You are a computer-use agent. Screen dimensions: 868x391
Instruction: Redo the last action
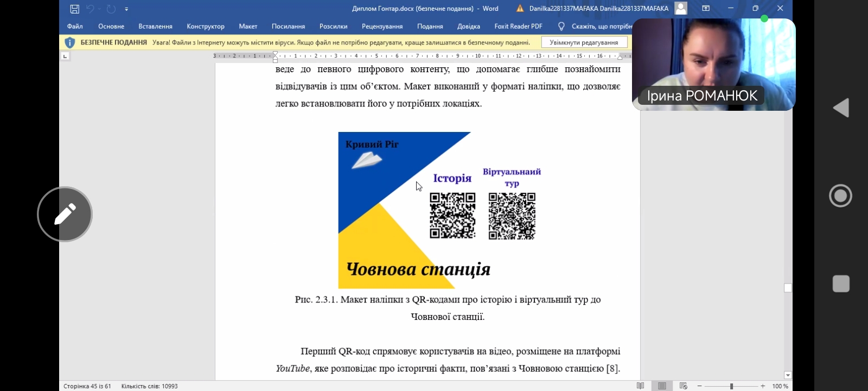click(111, 9)
